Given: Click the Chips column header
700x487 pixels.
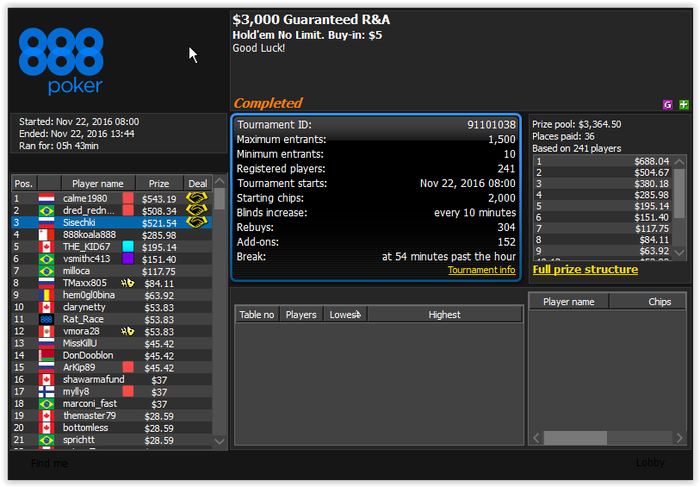Looking at the screenshot, I should click(x=648, y=302).
